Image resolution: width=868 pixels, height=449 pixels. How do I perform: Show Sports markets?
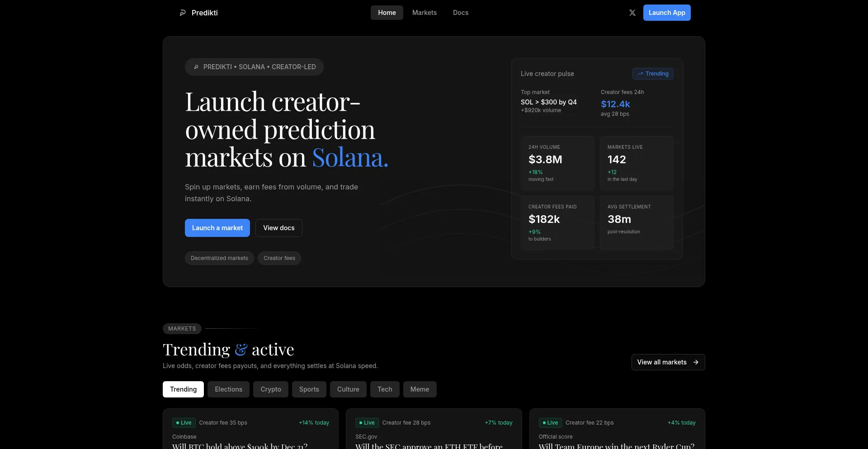pos(309,389)
